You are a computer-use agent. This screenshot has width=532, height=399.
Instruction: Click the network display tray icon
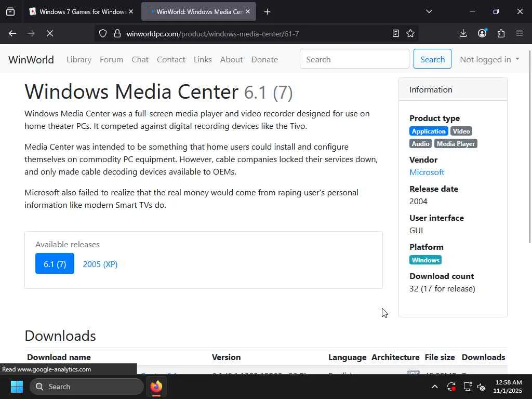(x=468, y=387)
